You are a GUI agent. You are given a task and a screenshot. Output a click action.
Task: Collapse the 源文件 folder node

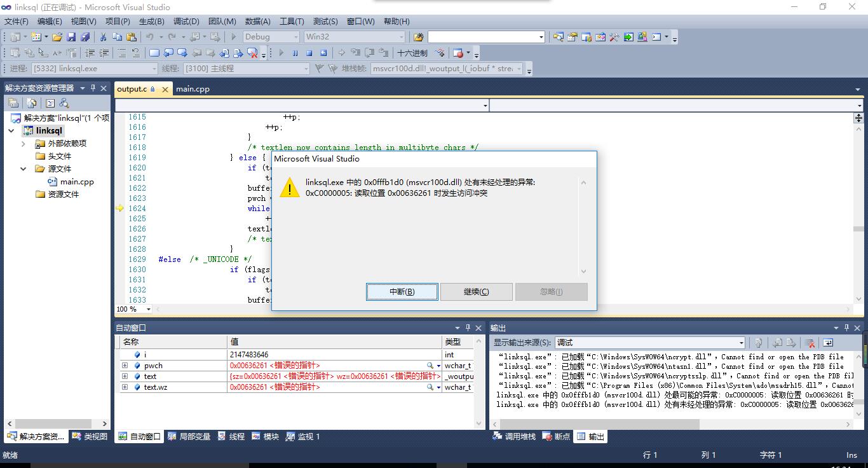point(24,169)
